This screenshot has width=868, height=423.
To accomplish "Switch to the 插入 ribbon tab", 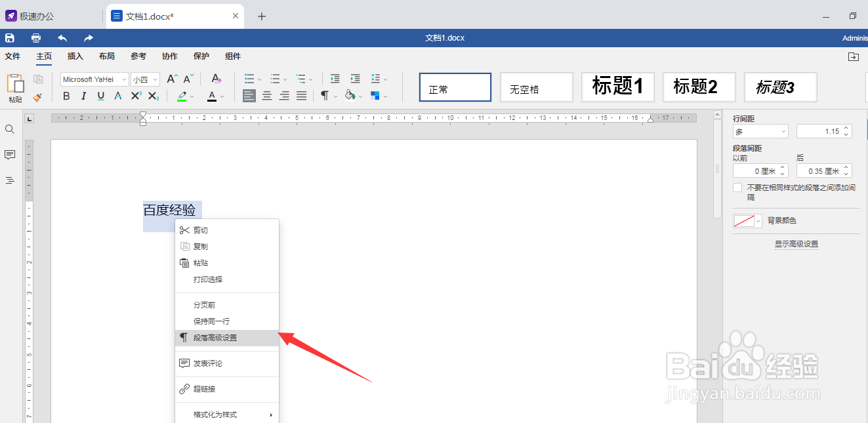I will 75,56.
